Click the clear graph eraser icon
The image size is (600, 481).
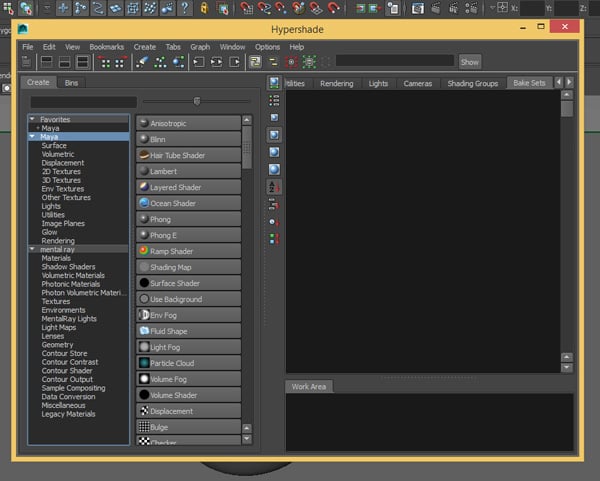point(142,62)
